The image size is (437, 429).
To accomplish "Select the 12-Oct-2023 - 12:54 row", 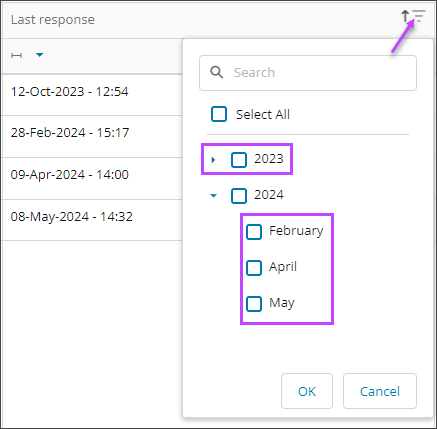I will 92,95.
